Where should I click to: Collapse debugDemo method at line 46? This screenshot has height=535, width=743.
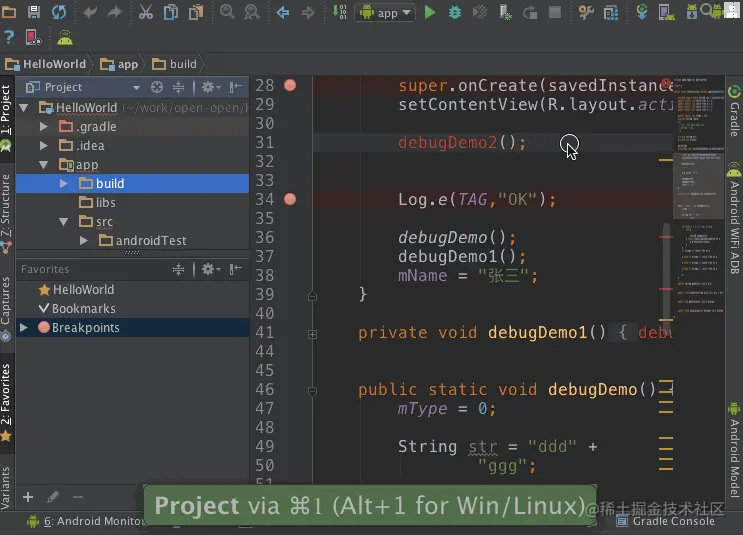coord(312,391)
